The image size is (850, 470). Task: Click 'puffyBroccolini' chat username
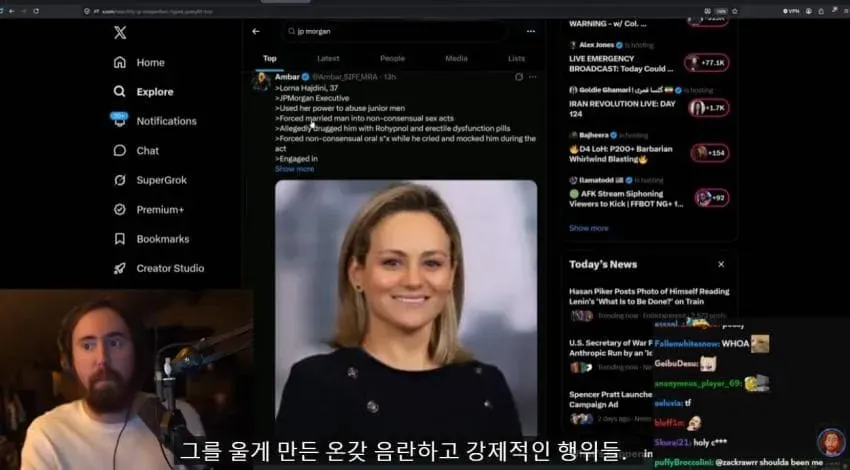(684, 462)
